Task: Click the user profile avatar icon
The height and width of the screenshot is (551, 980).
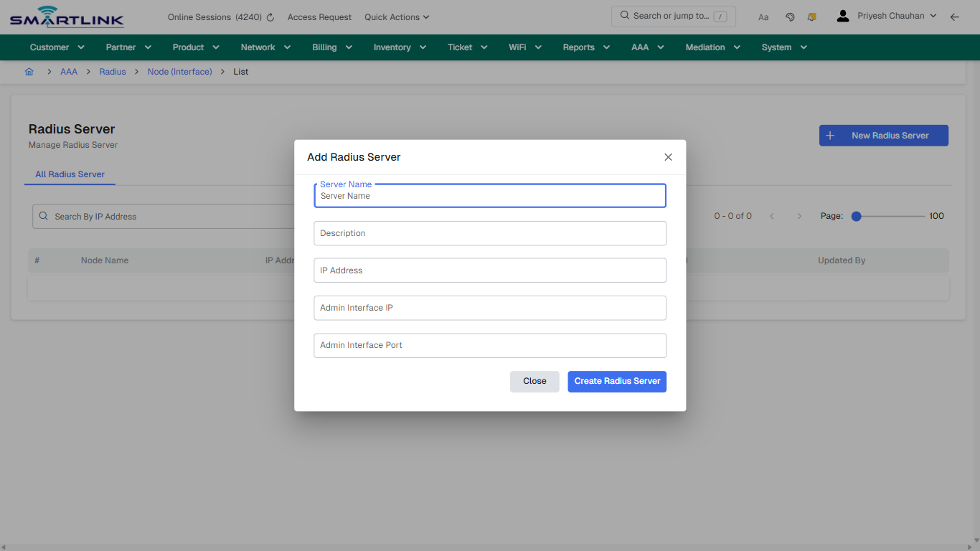Action: pyautogui.click(x=842, y=14)
